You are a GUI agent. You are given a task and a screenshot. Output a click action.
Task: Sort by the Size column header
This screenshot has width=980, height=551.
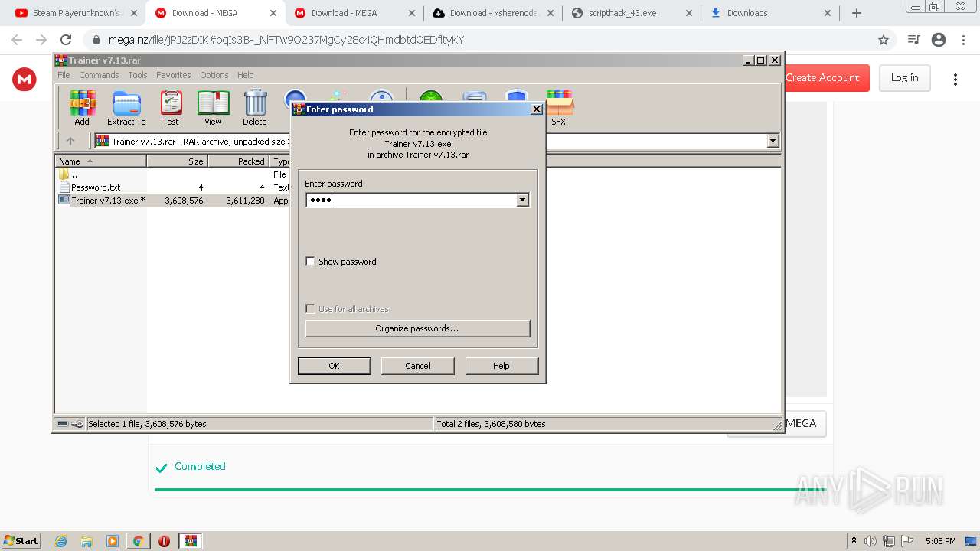point(178,161)
